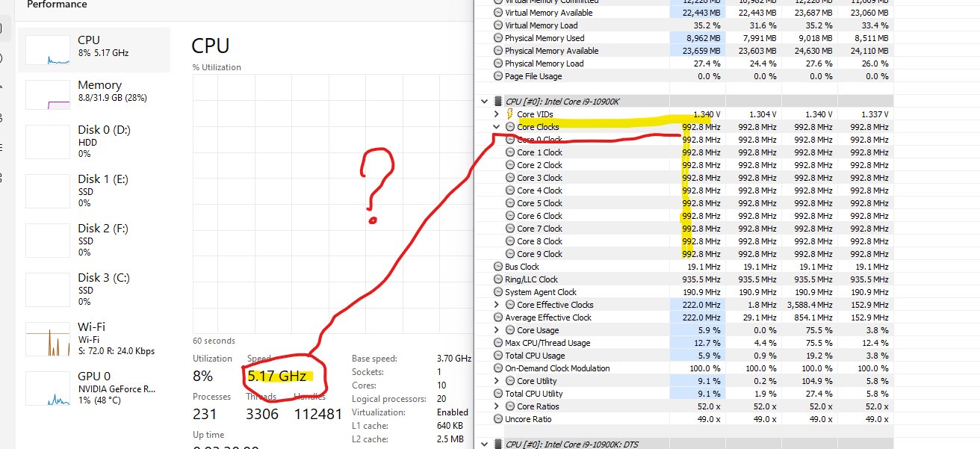Click the clock icon beside Core 4 Clock

[510, 191]
